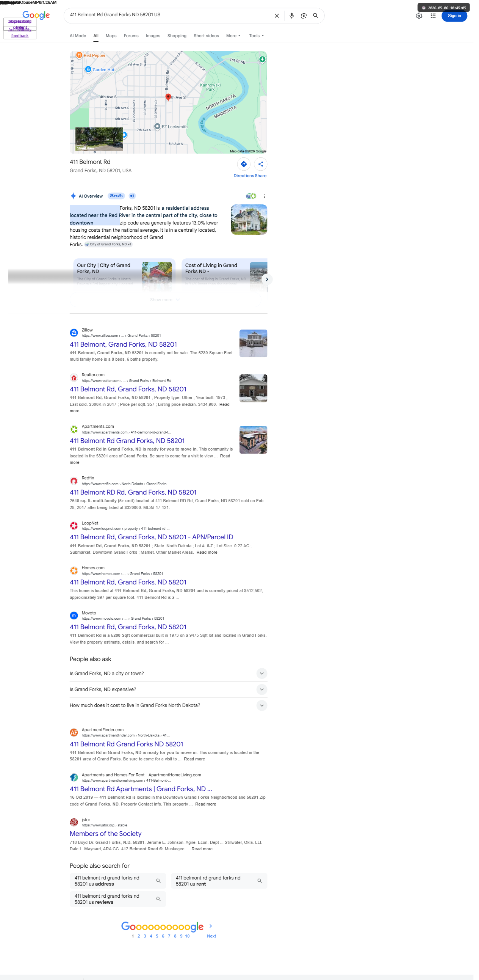Screen dimensions: 479x980
Task: Click the AI Overview house photo thumbnail
Action: [249, 220]
